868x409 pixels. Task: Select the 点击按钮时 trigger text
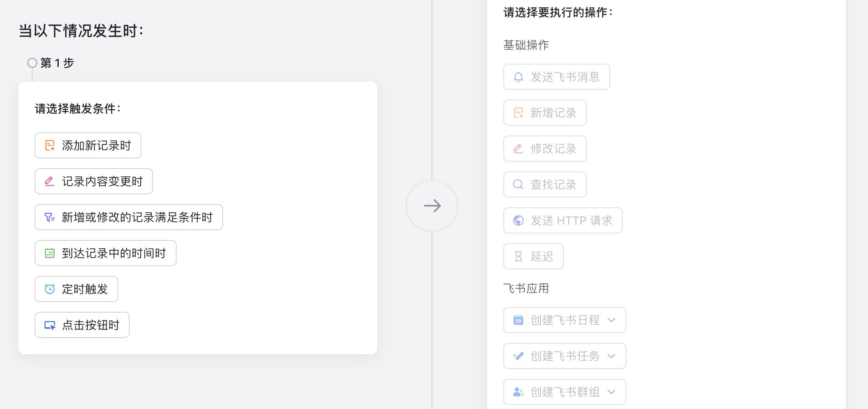91,325
